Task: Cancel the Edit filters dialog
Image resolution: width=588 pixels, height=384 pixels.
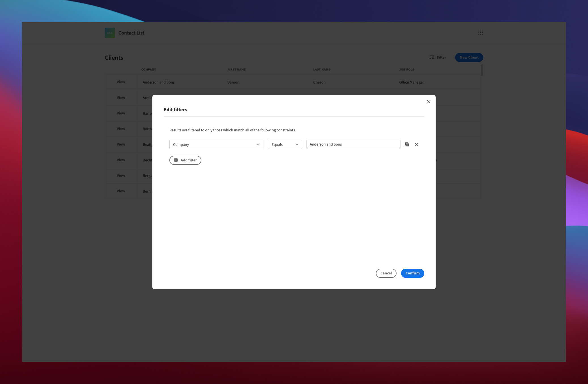Action: 386,273
